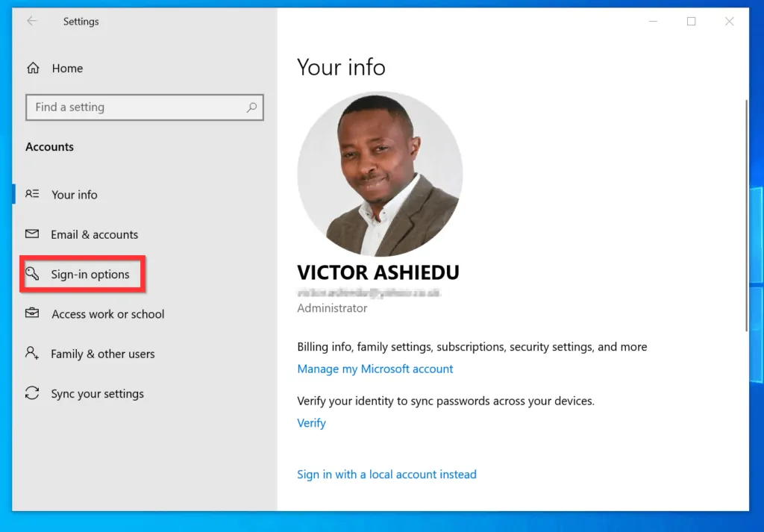
Task: Minimize the Settings window
Action: [653, 22]
